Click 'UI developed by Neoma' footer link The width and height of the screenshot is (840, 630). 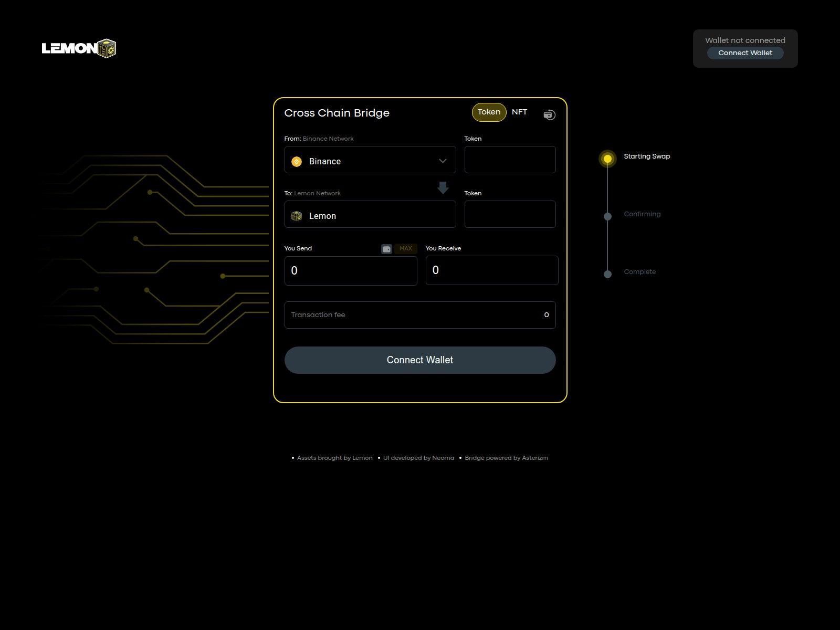pyautogui.click(x=418, y=458)
